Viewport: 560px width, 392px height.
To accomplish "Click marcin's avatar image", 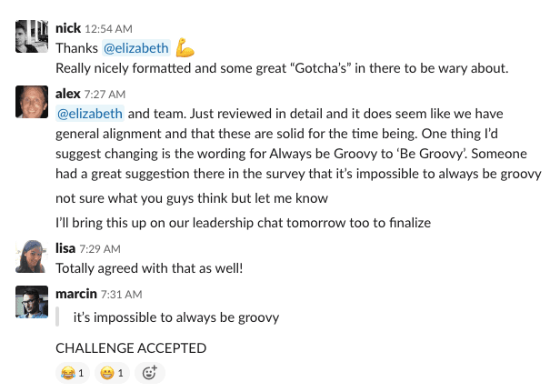I will 32,303.
